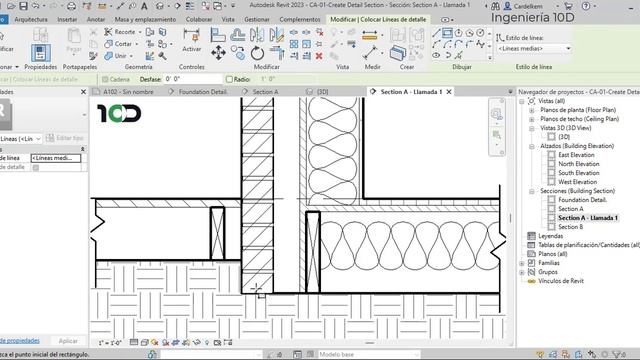Select the Circle draw tool

tap(480, 33)
